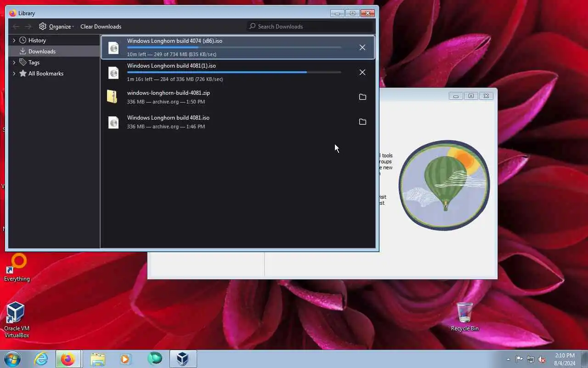Select 'Windows Longhorn build 4081(1).iso' filename
Image resolution: width=588 pixels, height=368 pixels.
tap(171, 66)
